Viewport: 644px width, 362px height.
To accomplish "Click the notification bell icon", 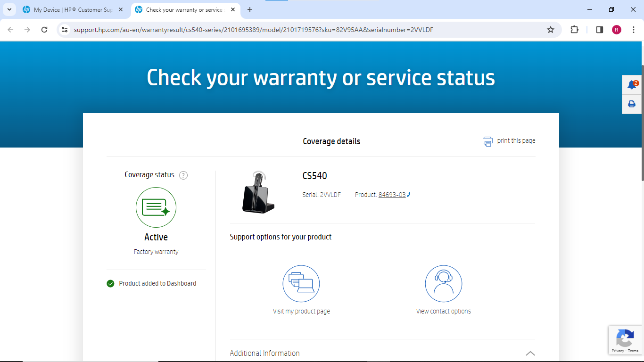I will click(632, 85).
